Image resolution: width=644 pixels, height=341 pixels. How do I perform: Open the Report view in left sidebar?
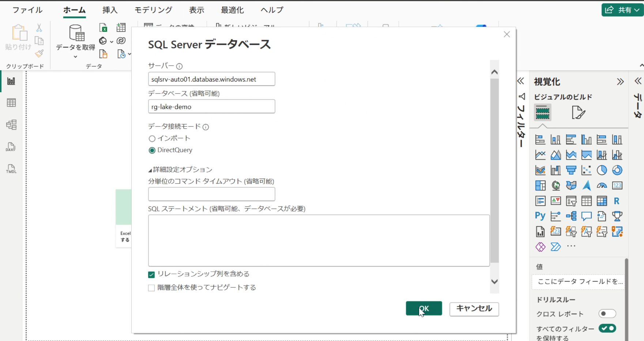11,81
